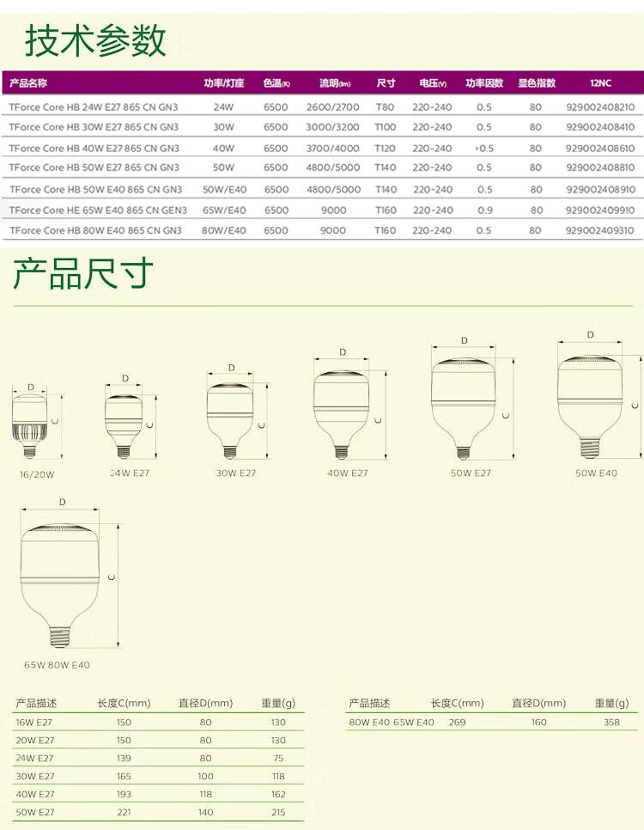Select the 12NC column header

(x=600, y=83)
